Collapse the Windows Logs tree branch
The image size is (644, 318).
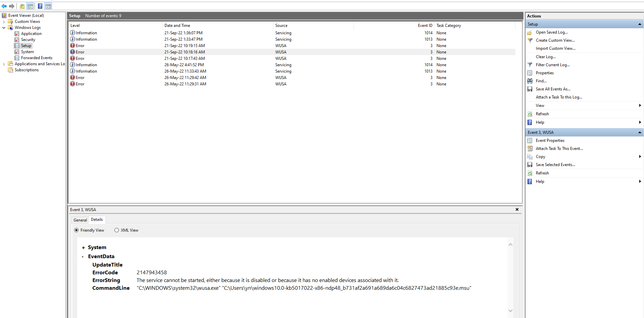[4, 28]
